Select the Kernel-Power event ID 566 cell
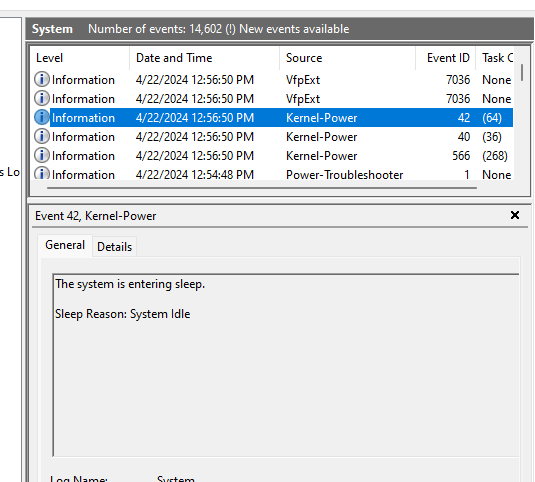The height and width of the screenshot is (482, 535). pyautogui.click(x=461, y=156)
